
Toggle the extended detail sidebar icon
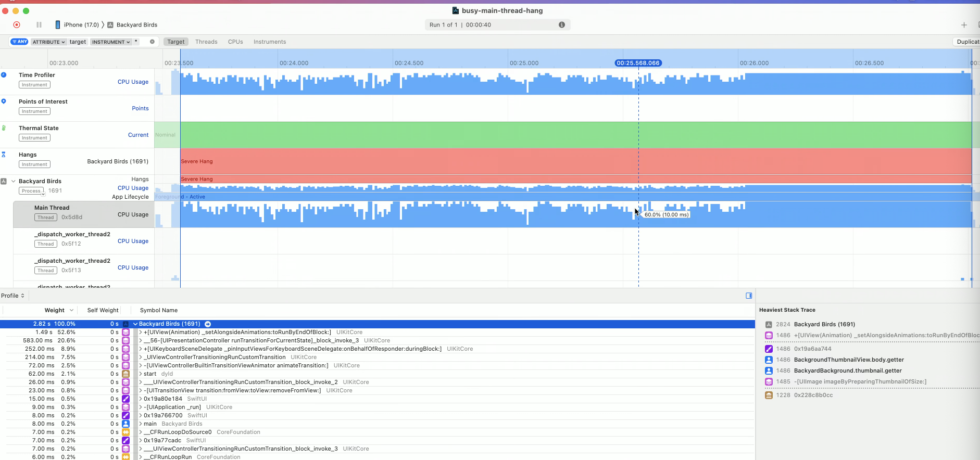pyautogui.click(x=749, y=296)
